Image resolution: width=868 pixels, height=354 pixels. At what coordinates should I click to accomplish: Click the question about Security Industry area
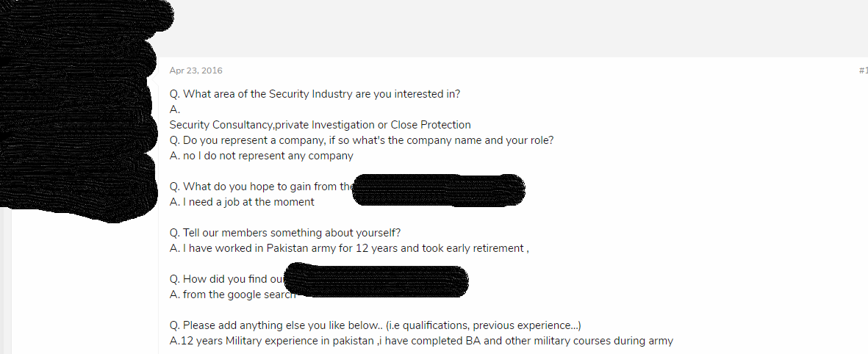[x=315, y=93]
